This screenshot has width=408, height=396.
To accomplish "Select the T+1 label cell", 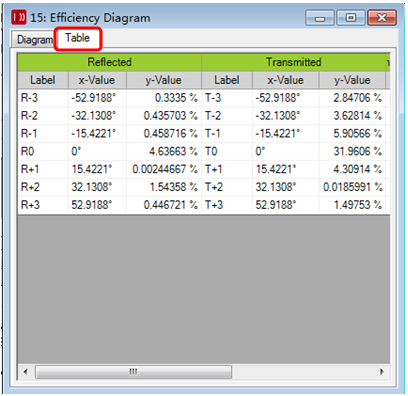I will click(227, 169).
